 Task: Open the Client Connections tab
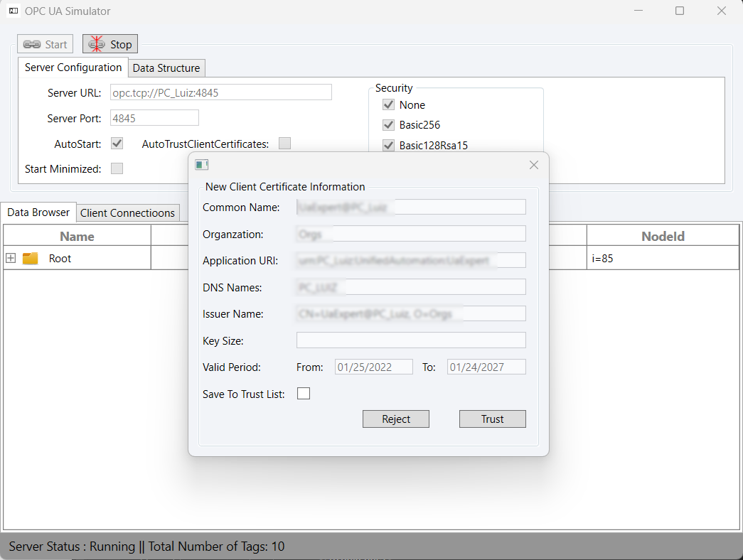click(x=127, y=213)
